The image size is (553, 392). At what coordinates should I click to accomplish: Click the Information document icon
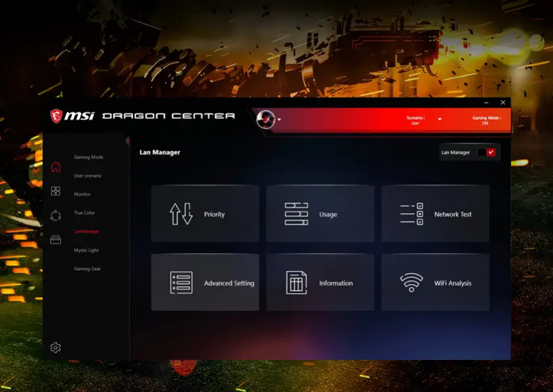tap(296, 283)
